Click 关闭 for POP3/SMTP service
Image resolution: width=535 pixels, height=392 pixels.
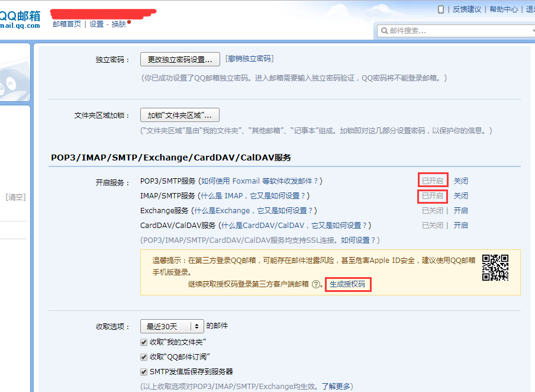click(x=460, y=181)
